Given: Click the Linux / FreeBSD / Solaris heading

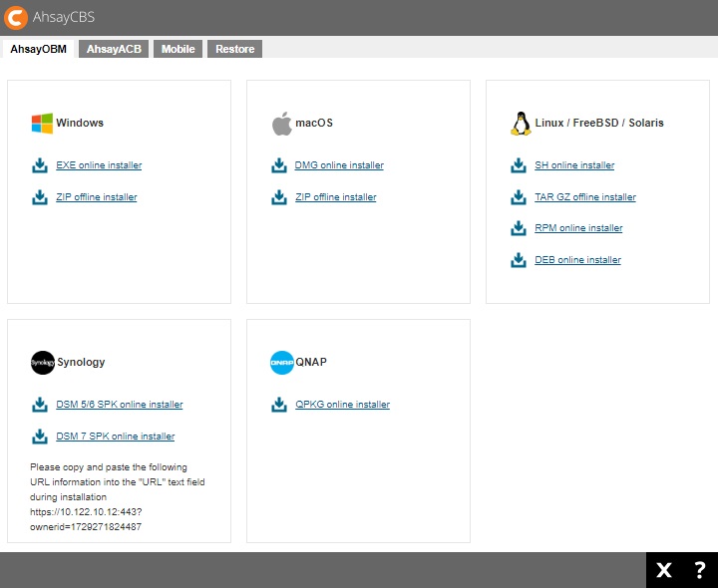Looking at the screenshot, I should coord(599,123).
